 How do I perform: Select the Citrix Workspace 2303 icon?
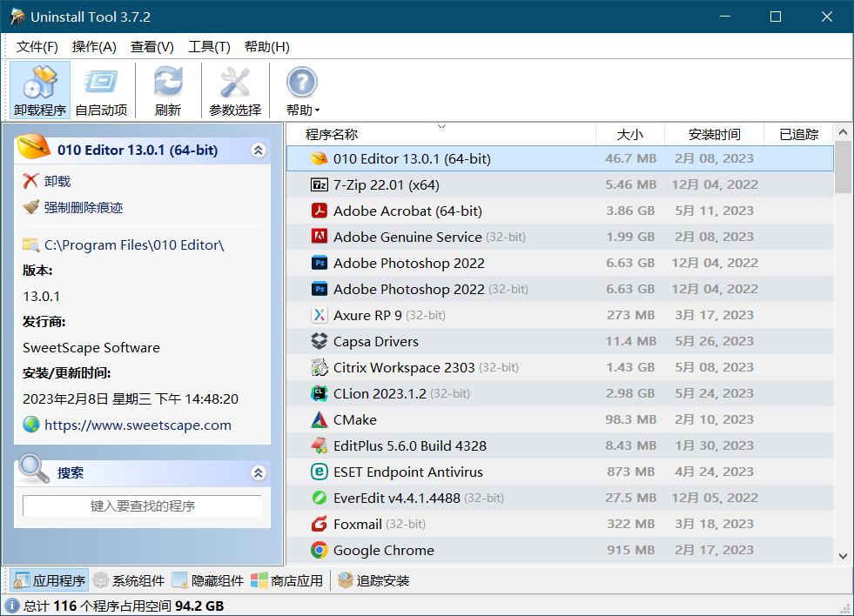tap(319, 367)
